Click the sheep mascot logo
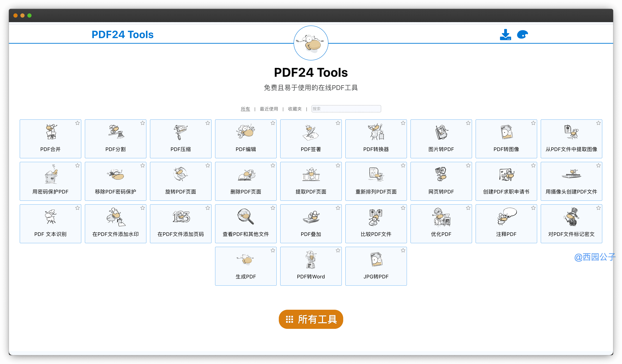Screen dimensions: 622x364 [x=311, y=43]
